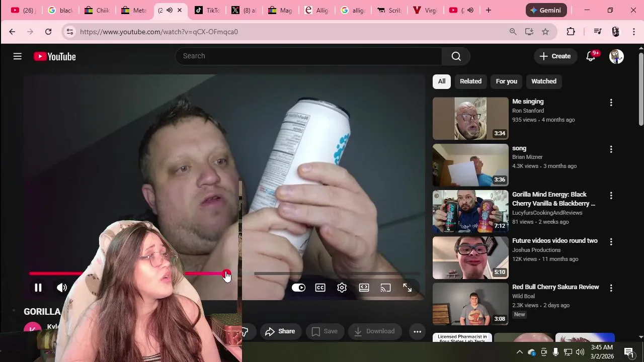Go back in the browser

[x=12, y=32]
